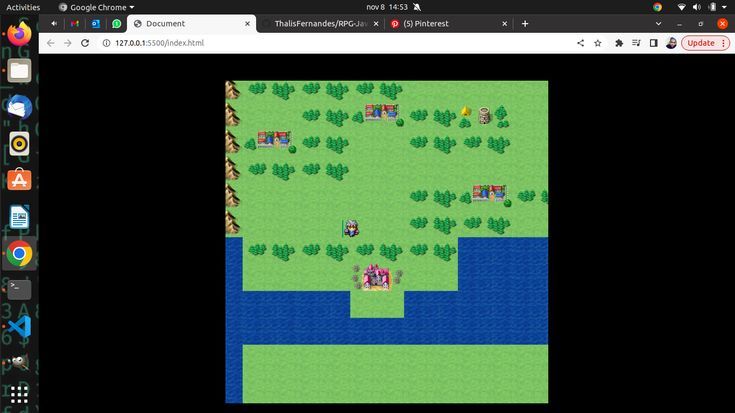Switch to pinned Gmail tab
Image resolution: width=735 pixels, height=413 pixels.
75,23
